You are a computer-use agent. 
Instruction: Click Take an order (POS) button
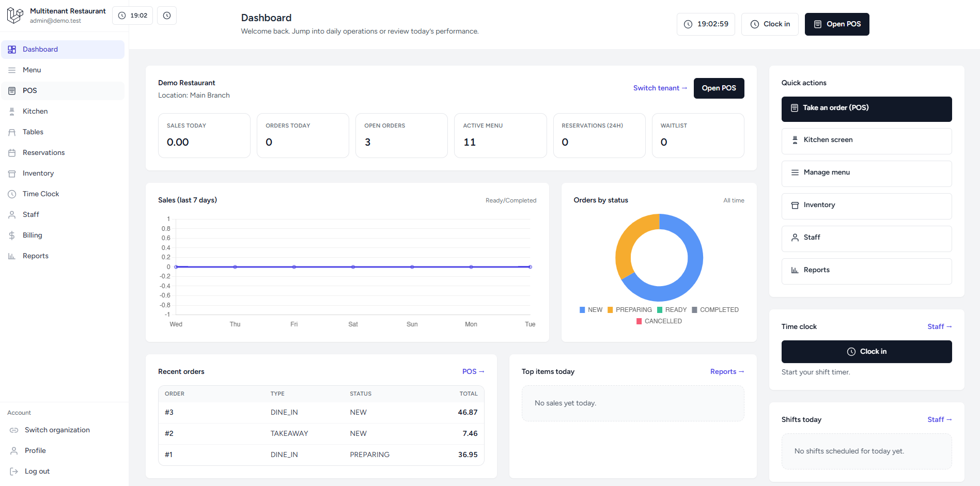point(866,108)
